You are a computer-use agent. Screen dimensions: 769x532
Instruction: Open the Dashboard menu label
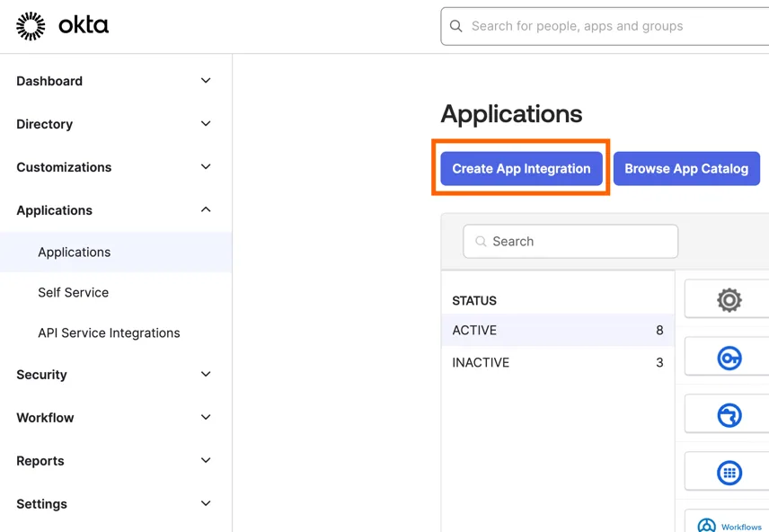coord(49,81)
